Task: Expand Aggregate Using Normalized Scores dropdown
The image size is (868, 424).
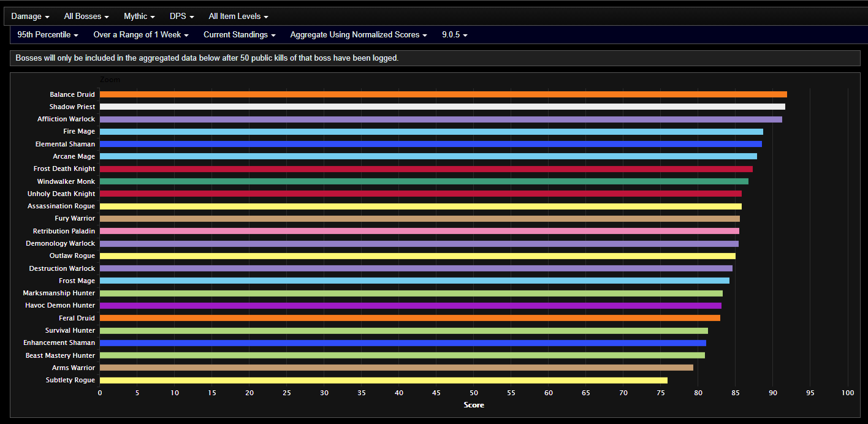Action: coord(359,35)
